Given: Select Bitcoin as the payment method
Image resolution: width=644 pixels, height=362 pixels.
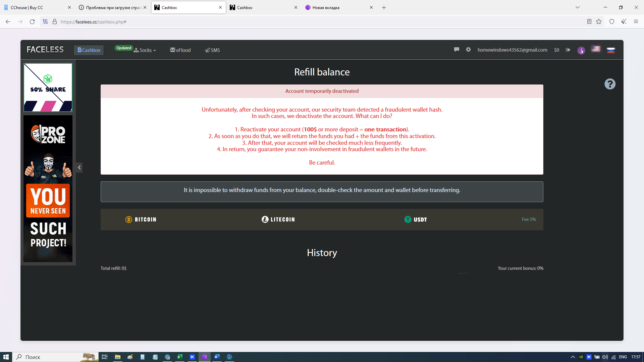Looking at the screenshot, I should click(x=141, y=220).
